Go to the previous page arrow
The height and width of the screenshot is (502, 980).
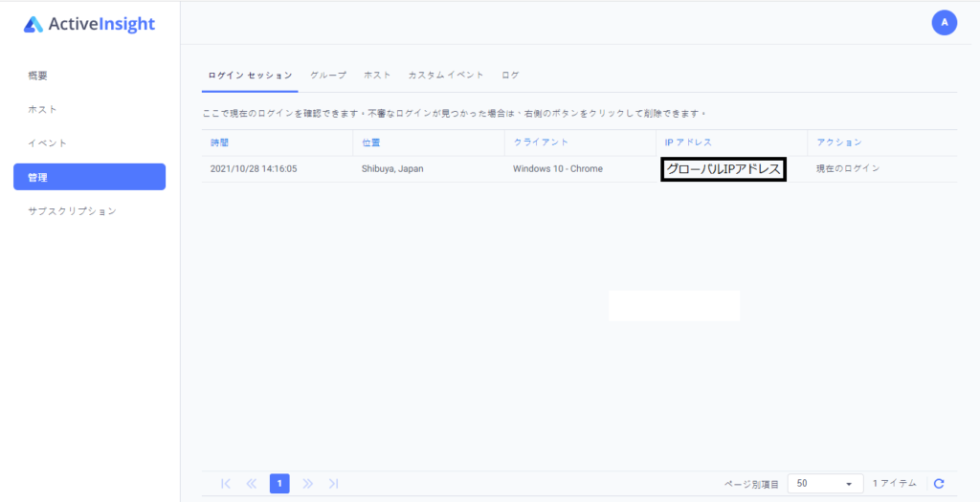click(252, 483)
